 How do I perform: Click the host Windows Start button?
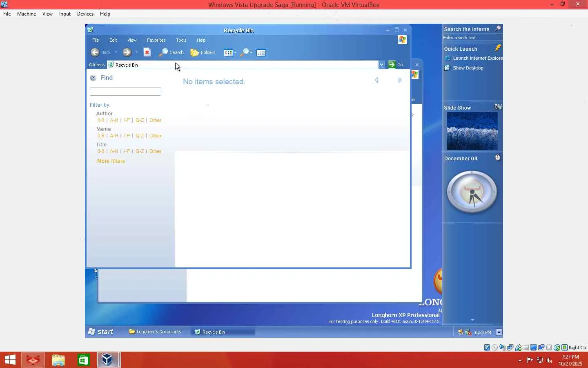tap(10, 360)
